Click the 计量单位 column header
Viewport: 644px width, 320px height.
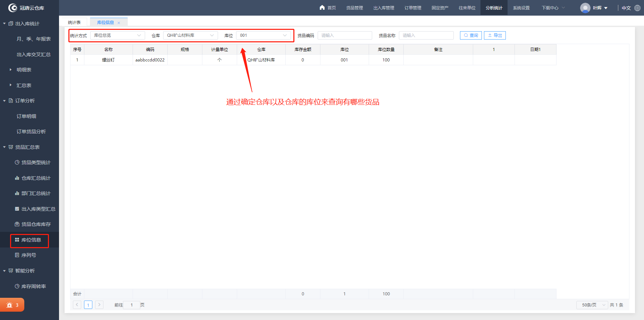click(x=219, y=50)
